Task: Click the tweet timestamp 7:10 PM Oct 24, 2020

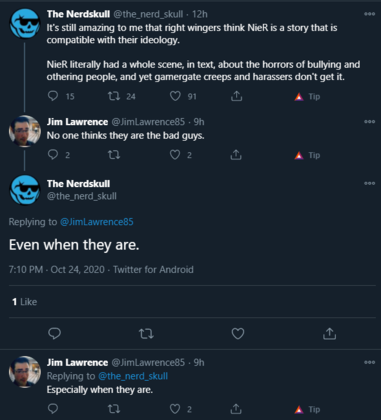Action: [x=57, y=269]
